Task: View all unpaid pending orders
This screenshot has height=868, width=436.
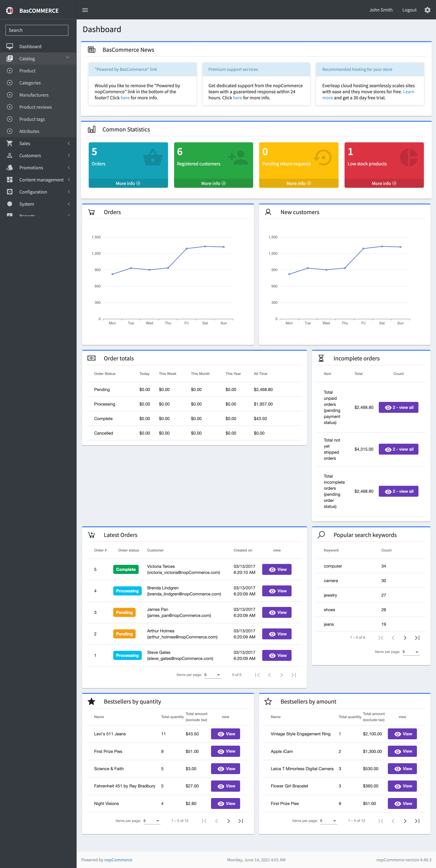Action: (x=398, y=407)
